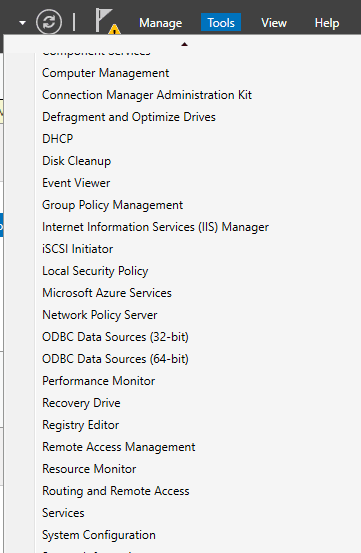Choose Internet Information Services (IIS) Manager

tap(155, 227)
